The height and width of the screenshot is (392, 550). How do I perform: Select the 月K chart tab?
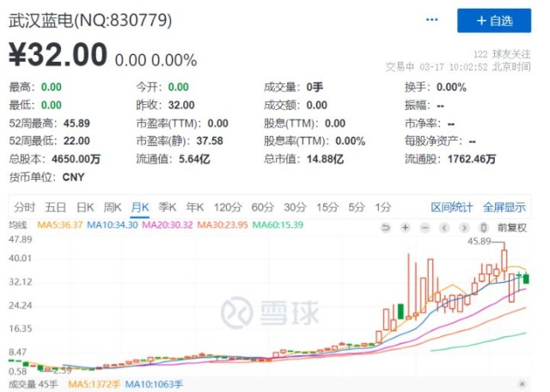tap(139, 207)
